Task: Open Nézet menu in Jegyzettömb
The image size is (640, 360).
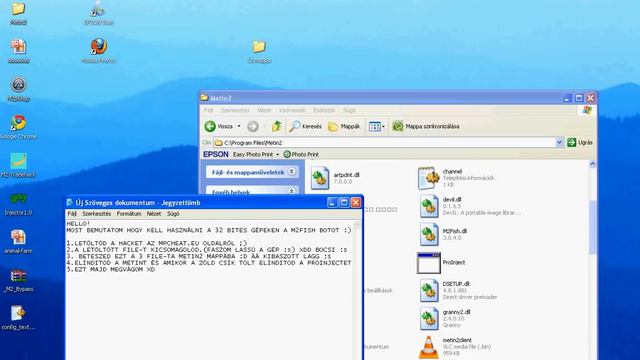Action: (x=154, y=214)
